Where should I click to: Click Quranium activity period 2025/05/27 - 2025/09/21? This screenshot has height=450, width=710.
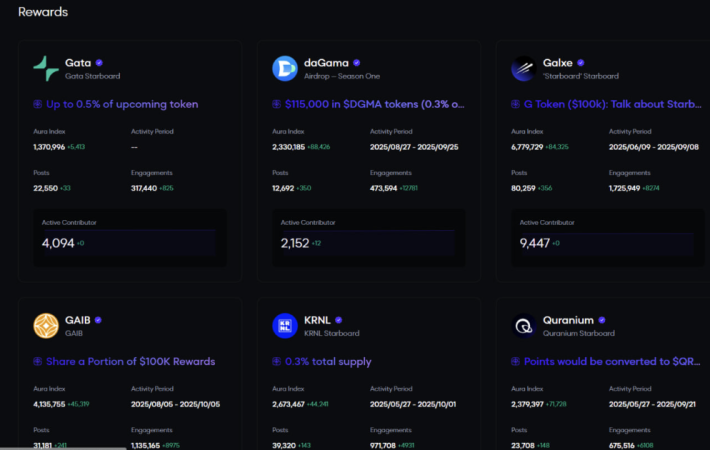click(652, 404)
